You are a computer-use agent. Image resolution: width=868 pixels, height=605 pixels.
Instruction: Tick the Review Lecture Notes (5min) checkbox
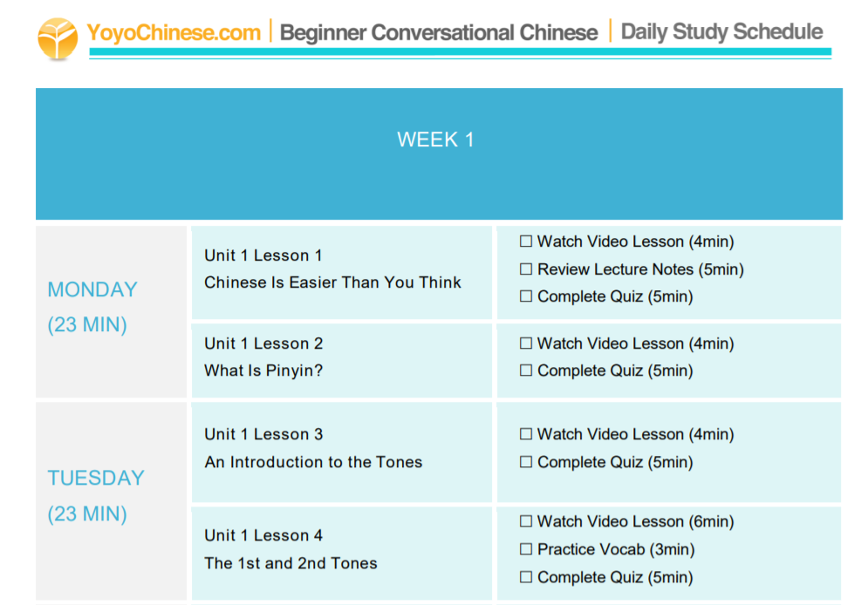point(526,269)
